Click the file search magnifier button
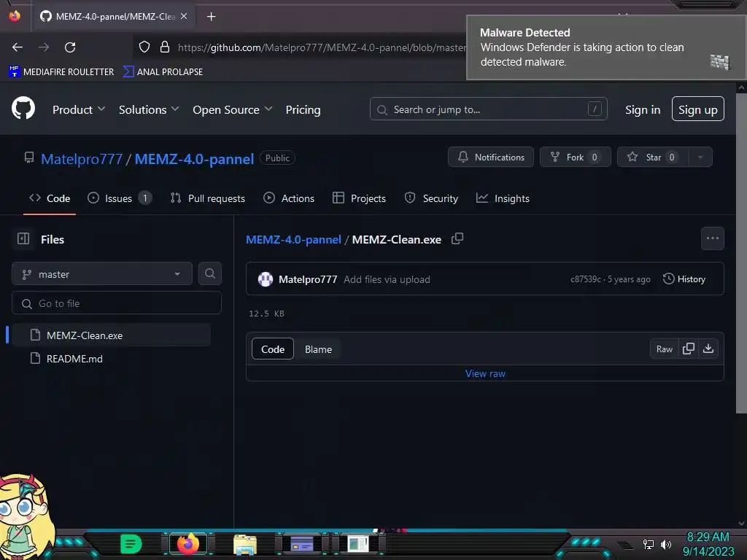Image resolution: width=747 pixels, height=560 pixels. (x=210, y=274)
